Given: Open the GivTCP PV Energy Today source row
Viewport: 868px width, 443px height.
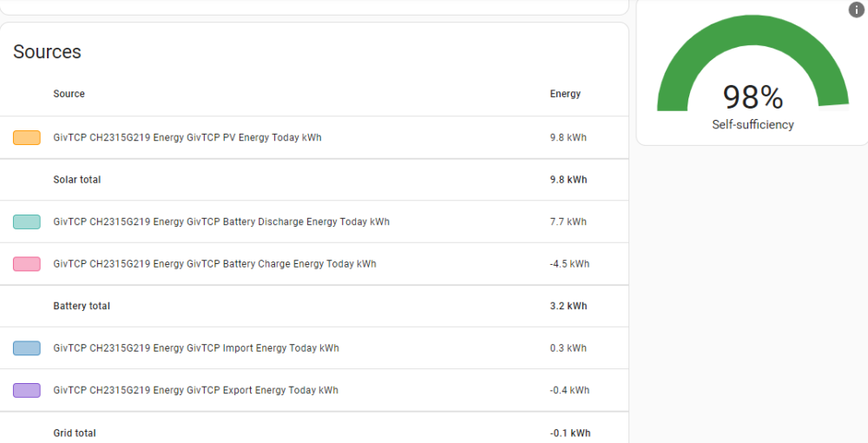Looking at the screenshot, I should pyautogui.click(x=314, y=137).
